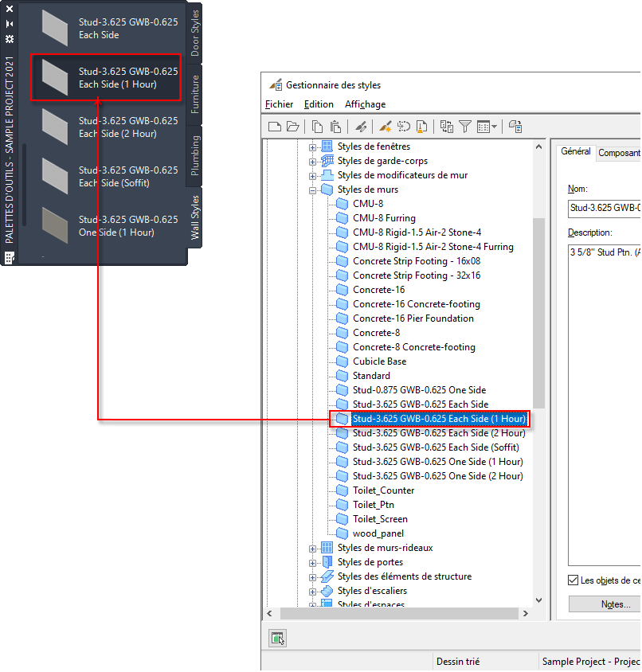Expand the Styles de fenêtres node
Viewport: 642px width, 672px height.
click(x=313, y=148)
